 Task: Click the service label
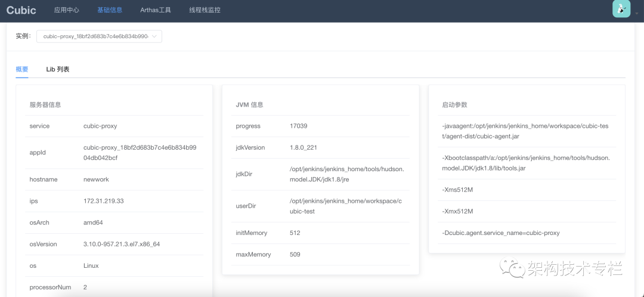click(39, 126)
